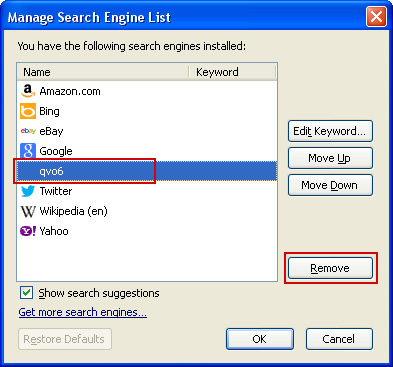Open Edit Keyword dialog
This screenshot has width=393, height=367.
click(x=330, y=131)
